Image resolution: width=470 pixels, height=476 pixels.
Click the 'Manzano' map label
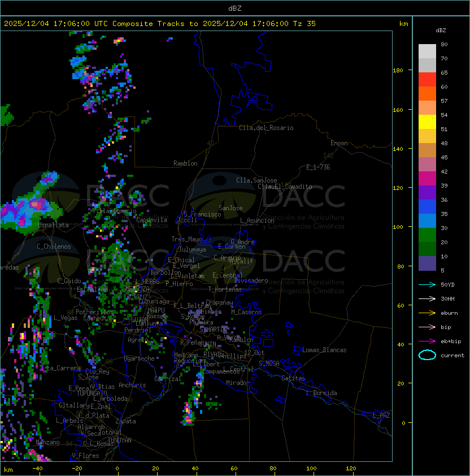(47, 442)
